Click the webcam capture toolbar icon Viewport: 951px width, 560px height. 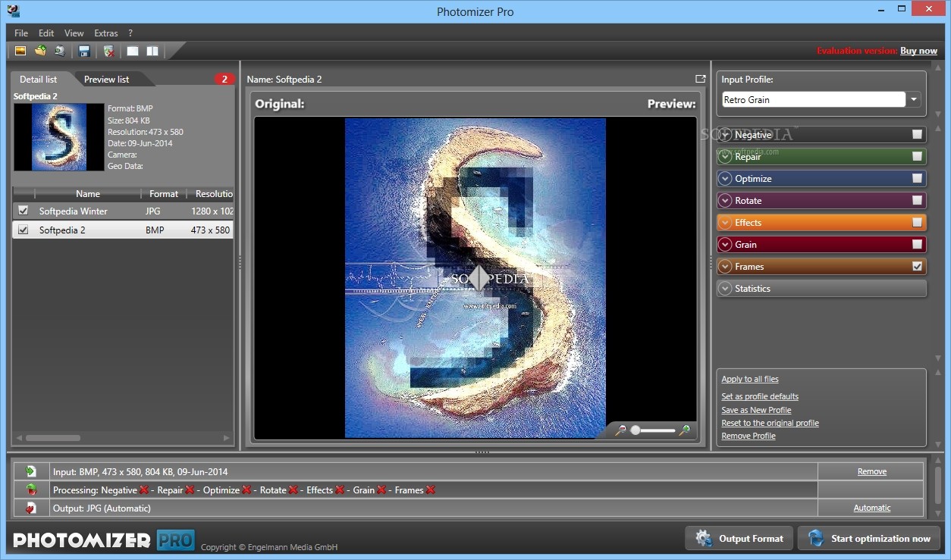click(59, 51)
